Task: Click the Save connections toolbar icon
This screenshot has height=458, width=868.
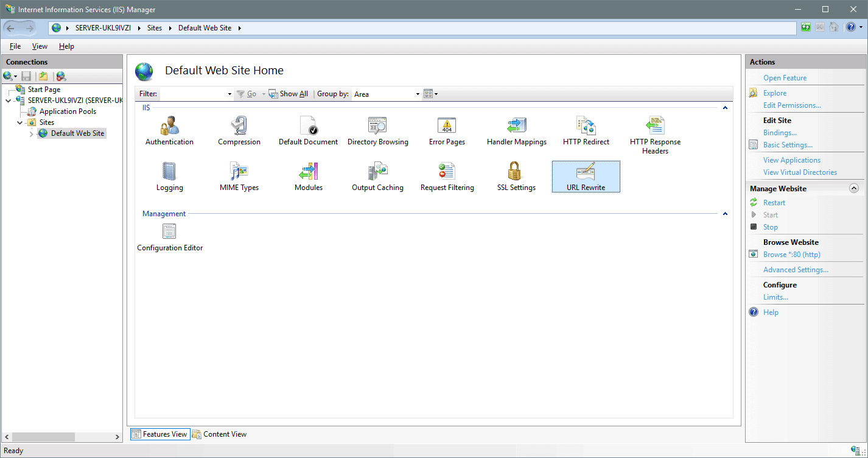Action: [26, 76]
